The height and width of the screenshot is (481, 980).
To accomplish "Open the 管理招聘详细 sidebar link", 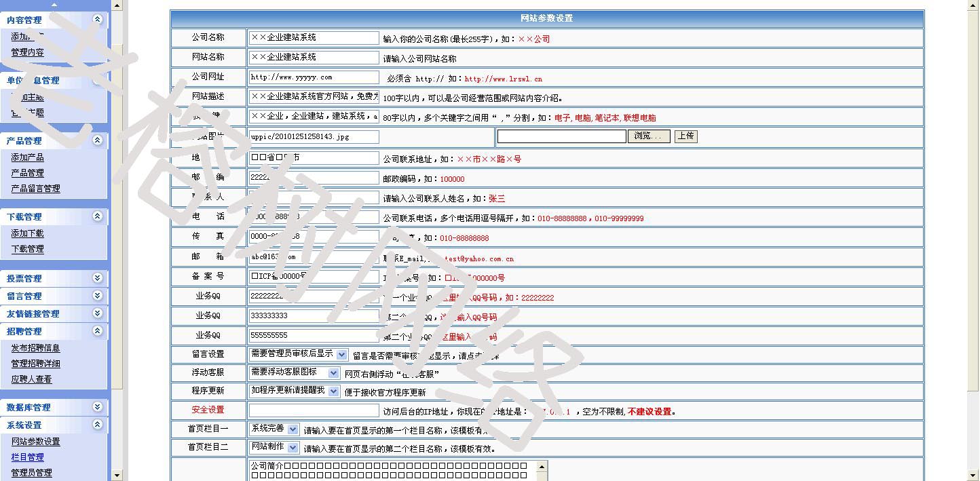I will [x=35, y=364].
